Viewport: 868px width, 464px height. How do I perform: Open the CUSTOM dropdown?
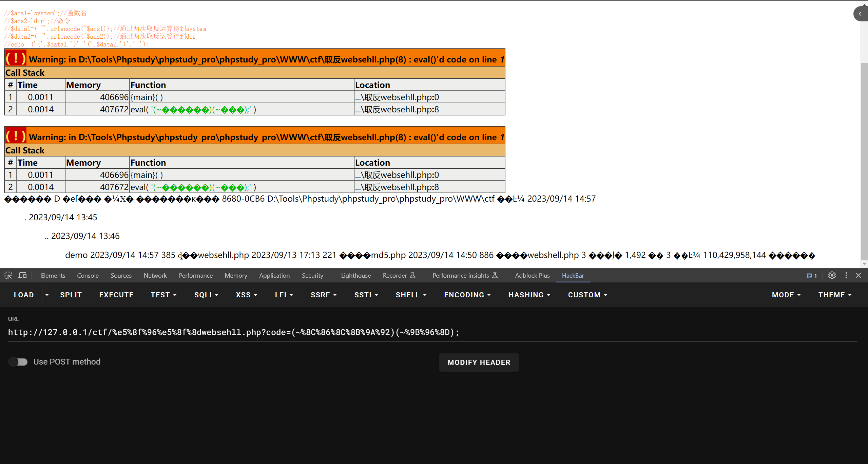[x=587, y=295]
